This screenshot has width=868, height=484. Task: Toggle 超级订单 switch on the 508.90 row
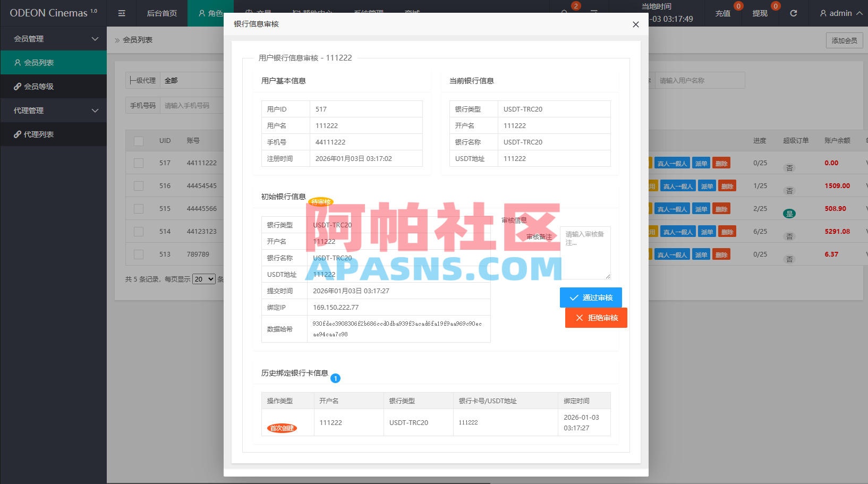789,214
